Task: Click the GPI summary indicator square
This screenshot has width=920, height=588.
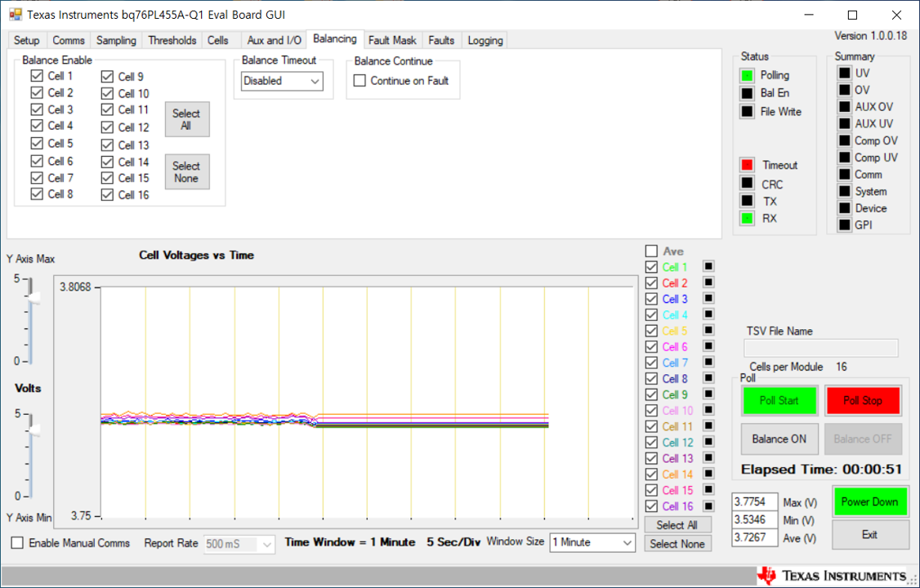Action: pos(844,225)
